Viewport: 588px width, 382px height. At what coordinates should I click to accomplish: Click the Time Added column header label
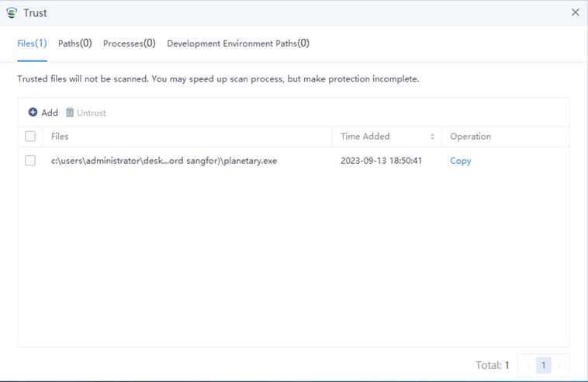365,137
